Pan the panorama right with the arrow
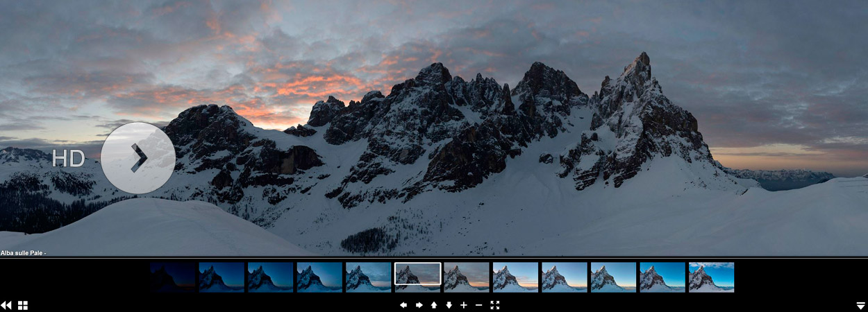The image size is (868, 312). click(x=419, y=305)
